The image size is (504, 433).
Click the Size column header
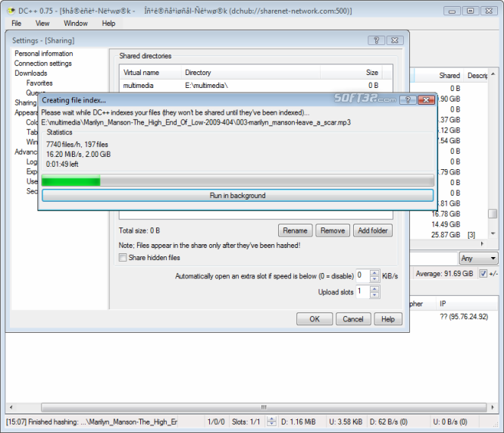(x=352, y=72)
